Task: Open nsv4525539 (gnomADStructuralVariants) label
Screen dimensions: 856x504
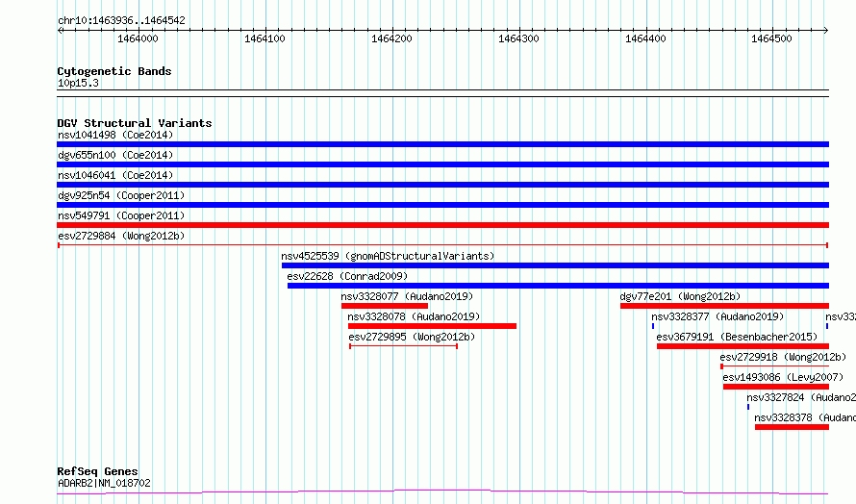Action: [388, 256]
